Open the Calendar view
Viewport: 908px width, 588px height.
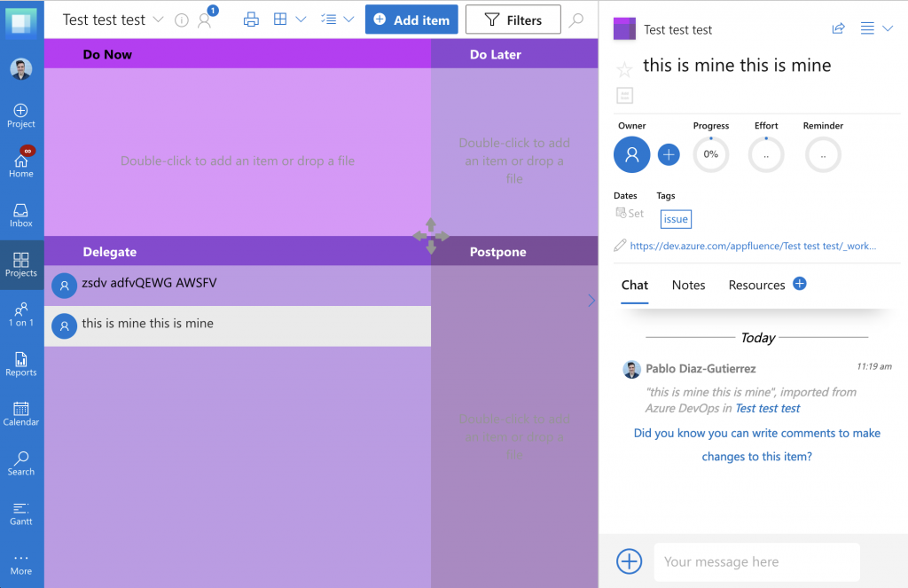coord(20,415)
